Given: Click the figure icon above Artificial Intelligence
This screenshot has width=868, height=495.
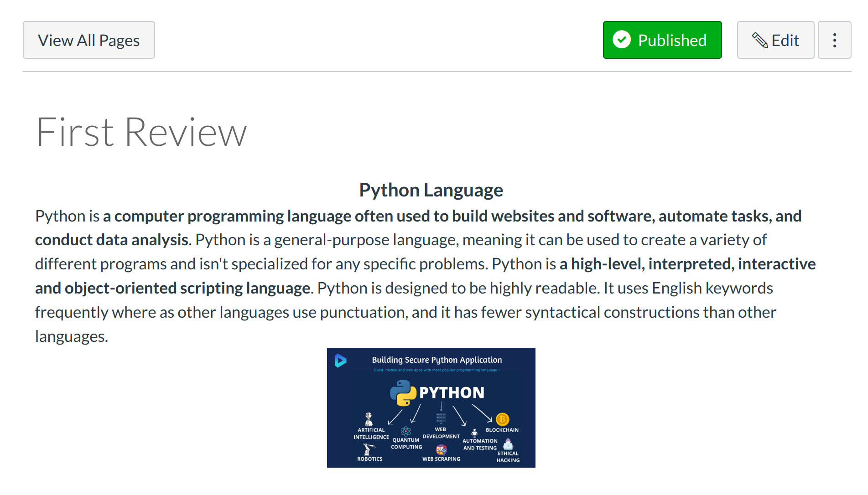Looking at the screenshot, I should pos(369,419).
